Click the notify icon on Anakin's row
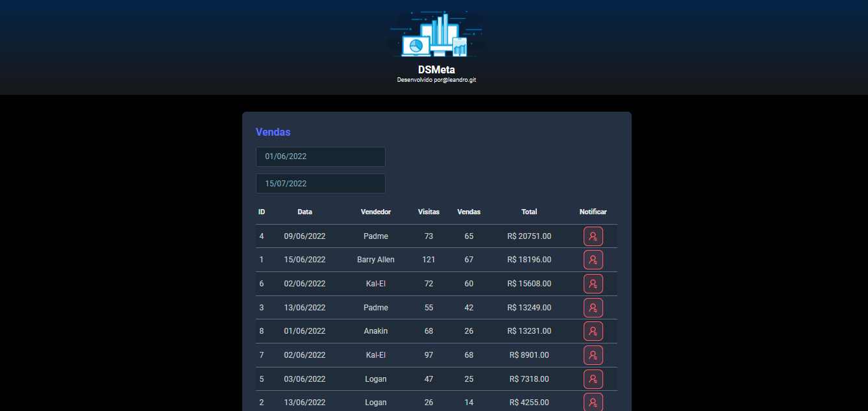The width and height of the screenshot is (868, 411). [593, 331]
